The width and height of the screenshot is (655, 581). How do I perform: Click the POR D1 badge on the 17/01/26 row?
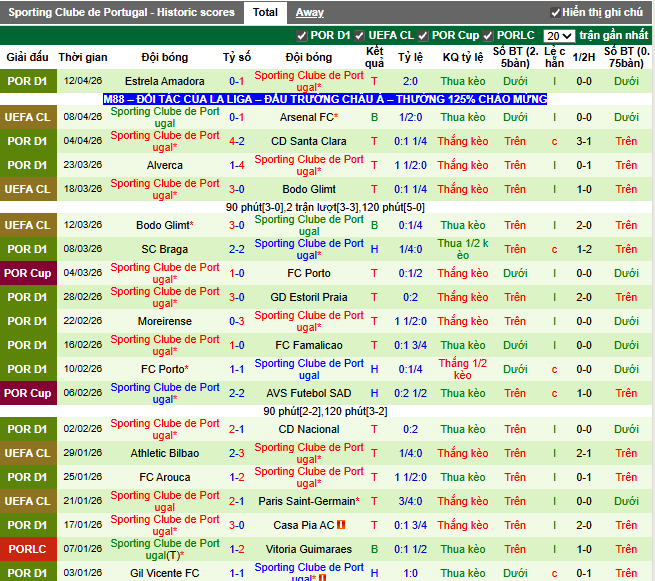(x=28, y=525)
